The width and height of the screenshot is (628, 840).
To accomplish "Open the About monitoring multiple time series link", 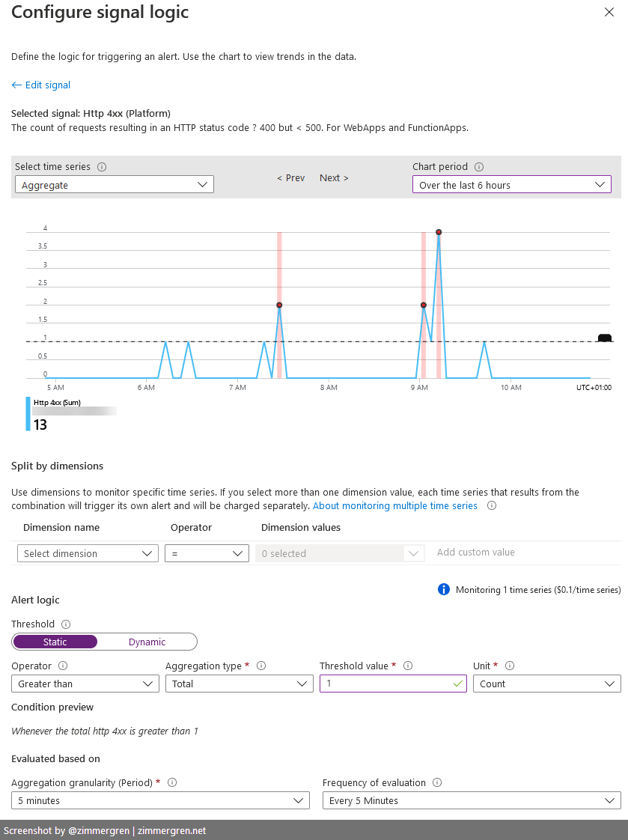I will tap(394, 505).
